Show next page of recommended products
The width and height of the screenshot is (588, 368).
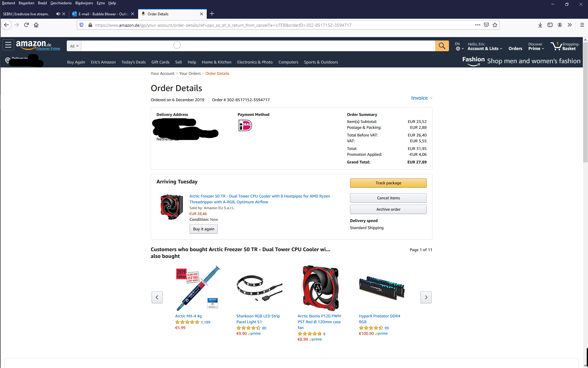tap(426, 297)
